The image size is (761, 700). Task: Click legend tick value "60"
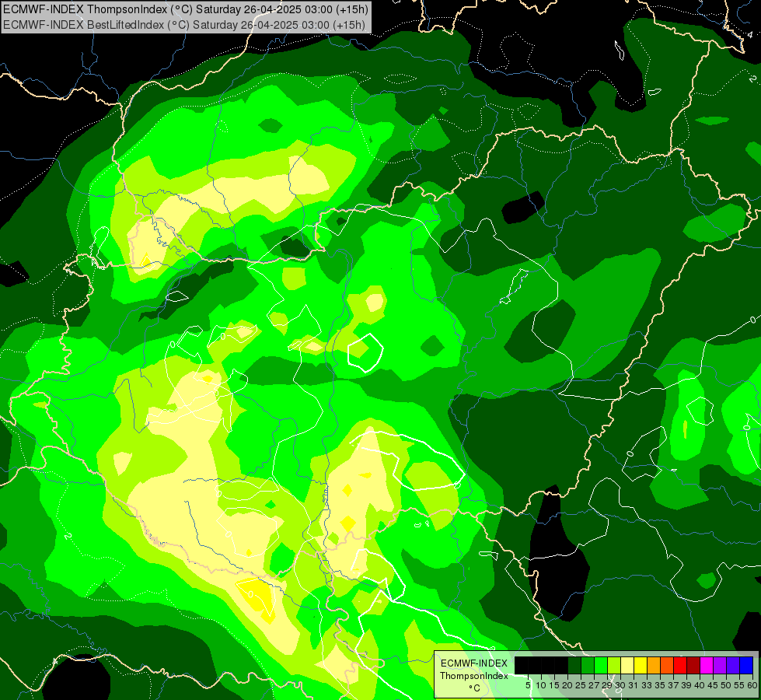point(752,685)
